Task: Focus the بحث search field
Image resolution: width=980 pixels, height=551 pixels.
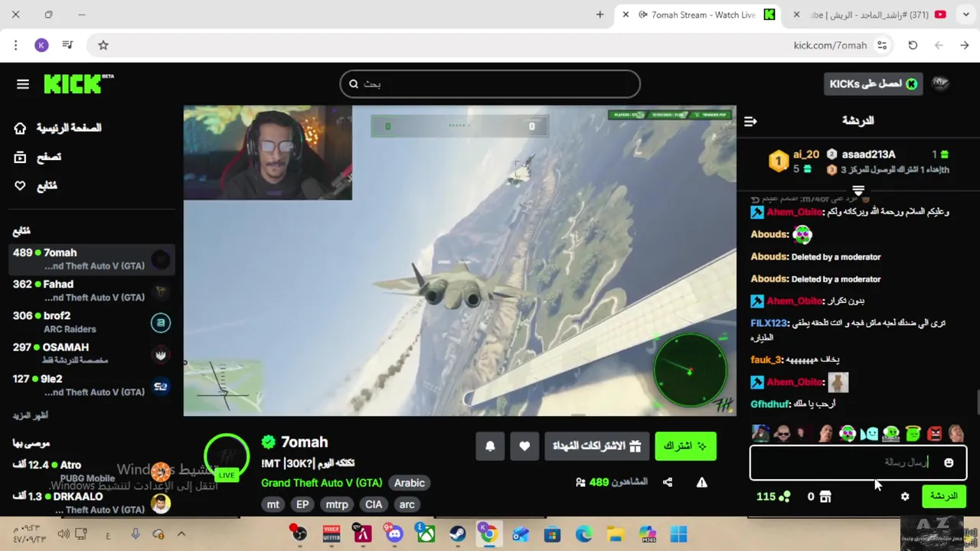Action: [x=490, y=84]
